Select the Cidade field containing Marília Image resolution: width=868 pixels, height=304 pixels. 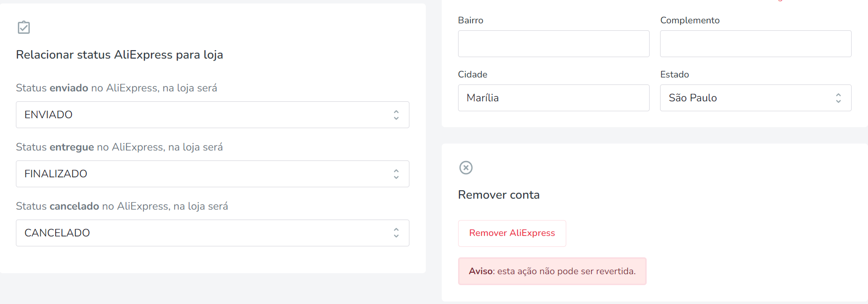click(x=553, y=98)
